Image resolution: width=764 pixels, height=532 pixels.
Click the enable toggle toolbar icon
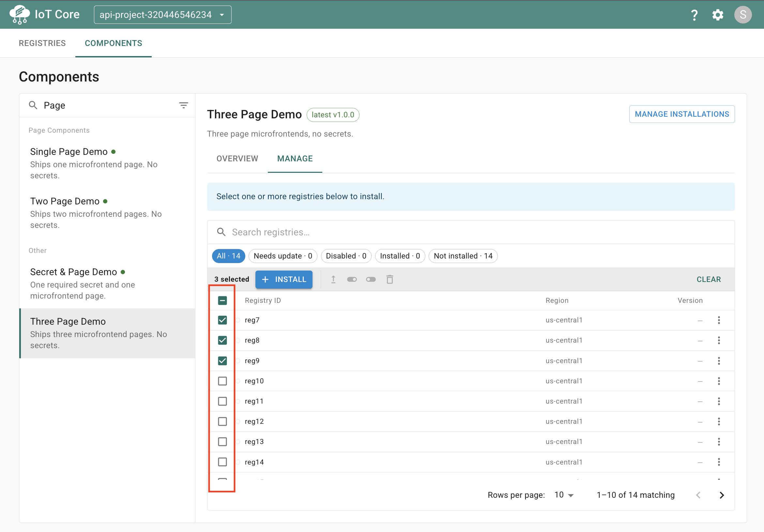[x=352, y=279]
